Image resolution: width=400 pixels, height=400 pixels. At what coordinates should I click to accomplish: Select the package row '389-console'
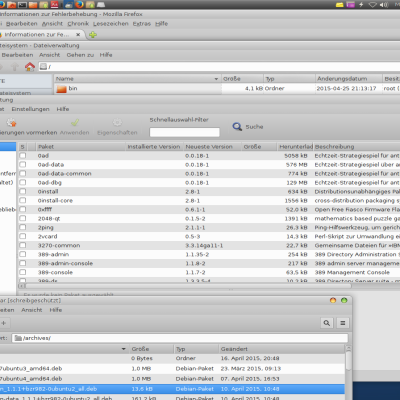(x=208, y=273)
